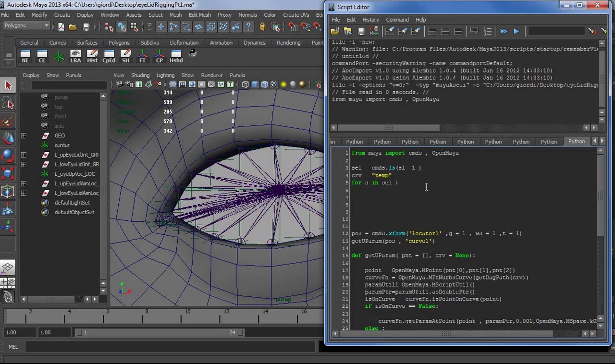
Task: Select the Scale tool in toolbox
Action: 8,173
